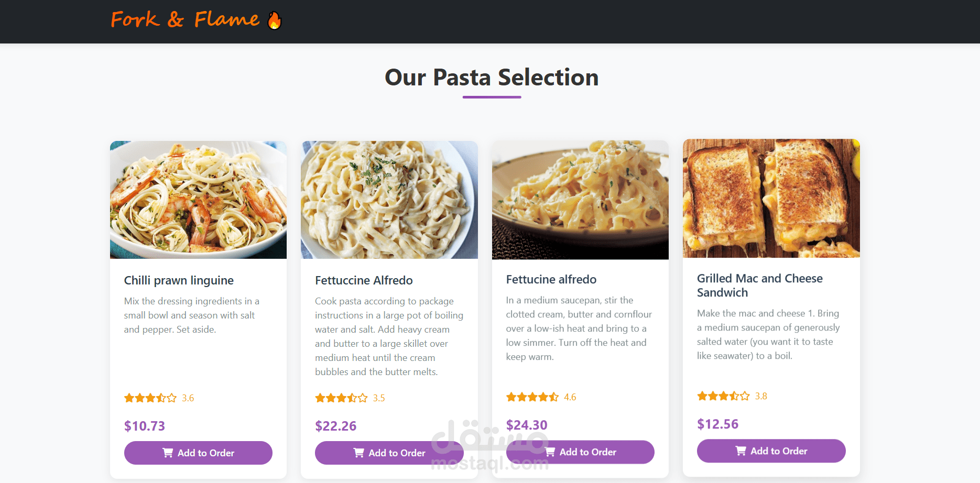Add the $24.30 Fettucine alfredo to order
Viewport: 980px width, 483px height.
pyautogui.click(x=580, y=452)
